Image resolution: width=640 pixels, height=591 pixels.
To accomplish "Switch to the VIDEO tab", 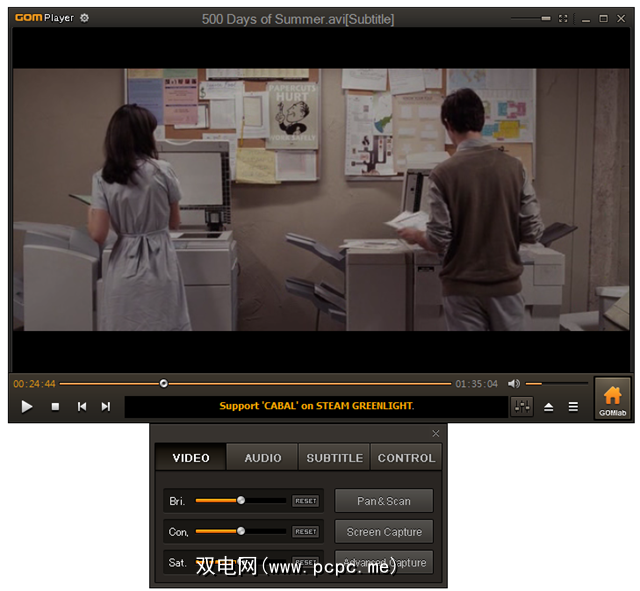I will 191,458.
